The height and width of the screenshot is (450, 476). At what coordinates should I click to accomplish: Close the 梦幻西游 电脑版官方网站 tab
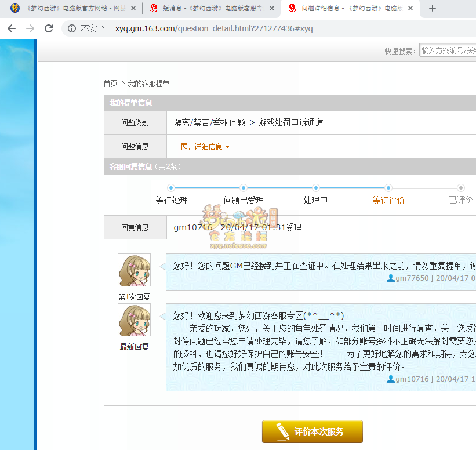tap(133, 9)
